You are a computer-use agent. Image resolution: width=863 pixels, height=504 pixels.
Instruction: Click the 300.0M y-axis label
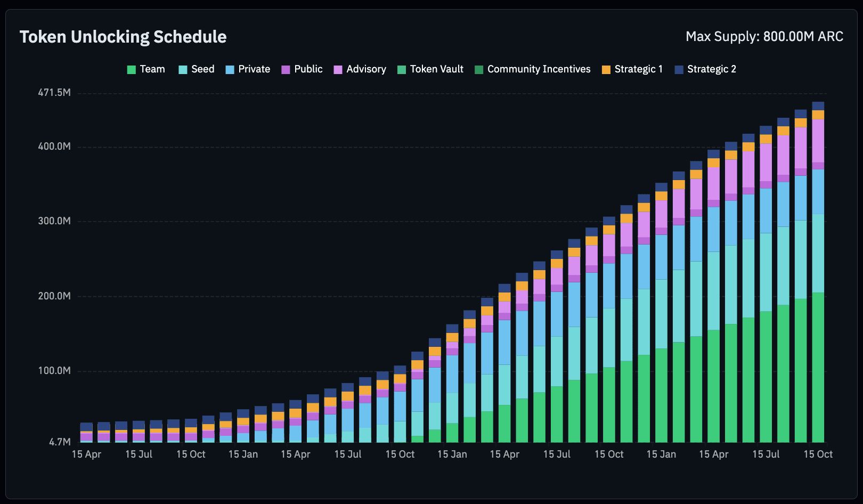(x=54, y=221)
